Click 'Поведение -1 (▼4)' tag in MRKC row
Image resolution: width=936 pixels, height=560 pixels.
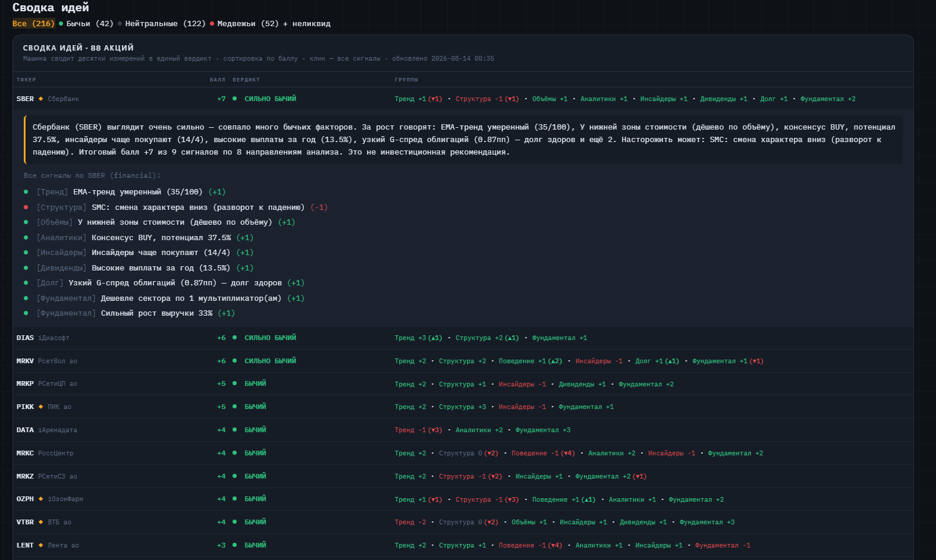544,453
